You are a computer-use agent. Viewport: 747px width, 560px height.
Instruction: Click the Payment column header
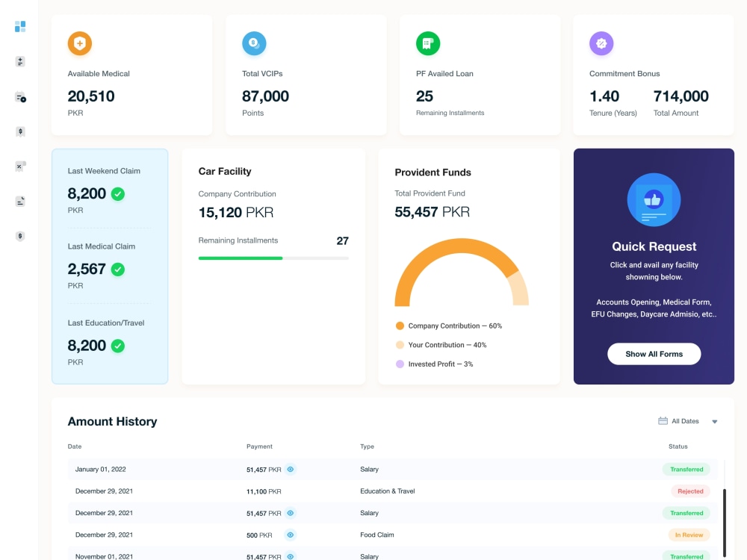(x=259, y=447)
